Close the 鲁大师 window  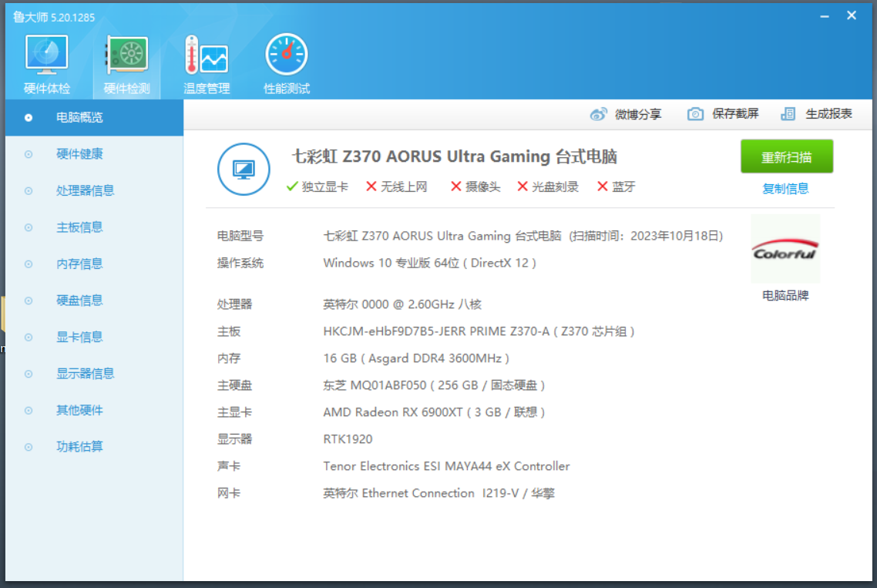click(852, 15)
